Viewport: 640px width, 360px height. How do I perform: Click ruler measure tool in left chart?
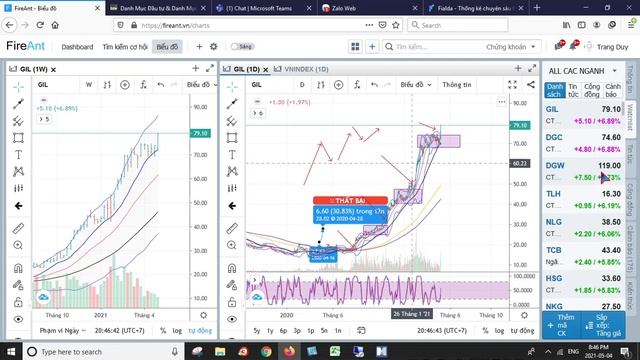18,228
